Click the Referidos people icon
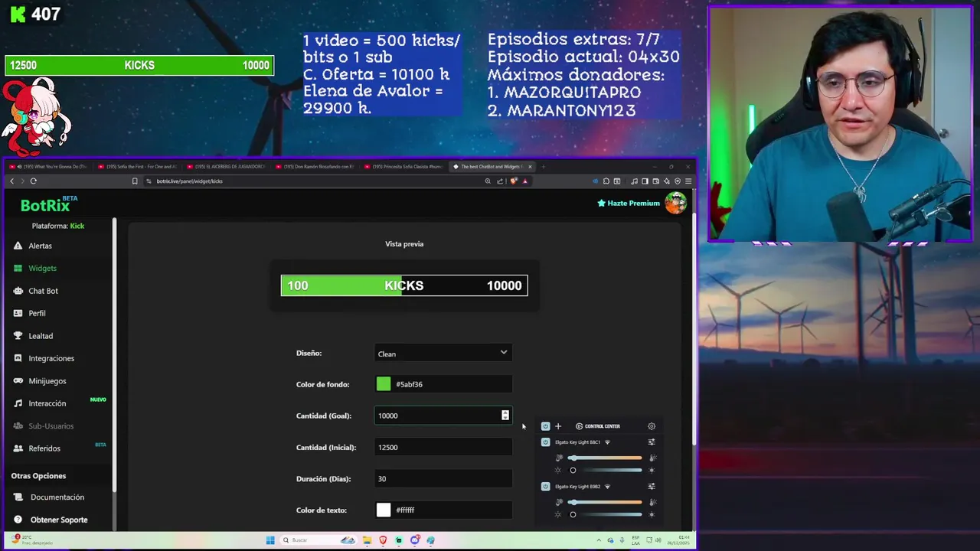The image size is (980, 551). (x=18, y=448)
